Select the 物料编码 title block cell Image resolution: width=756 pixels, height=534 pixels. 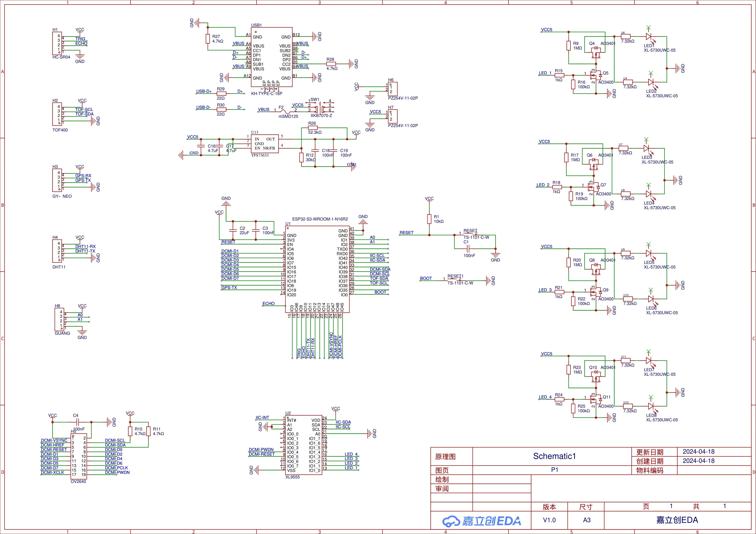654,470
